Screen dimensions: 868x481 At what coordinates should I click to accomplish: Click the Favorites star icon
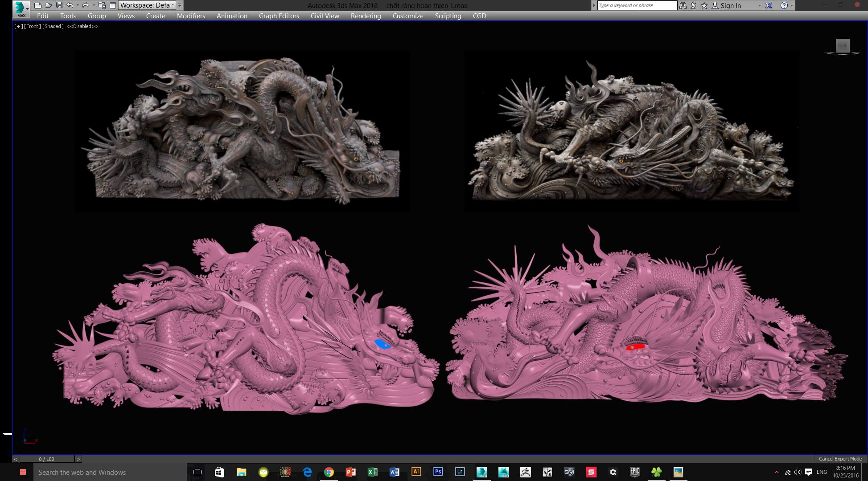tap(704, 5)
